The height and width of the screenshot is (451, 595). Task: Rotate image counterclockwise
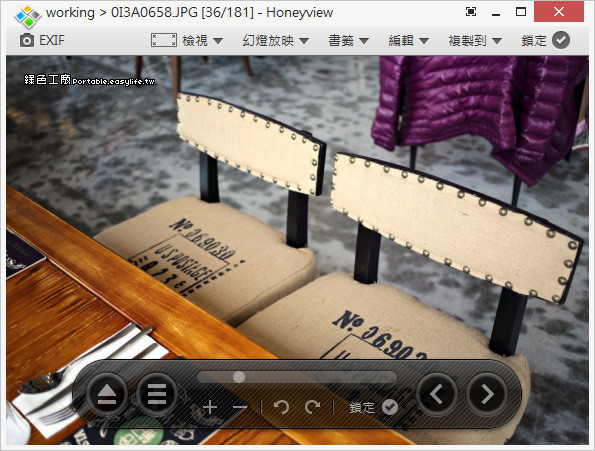pos(281,407)
